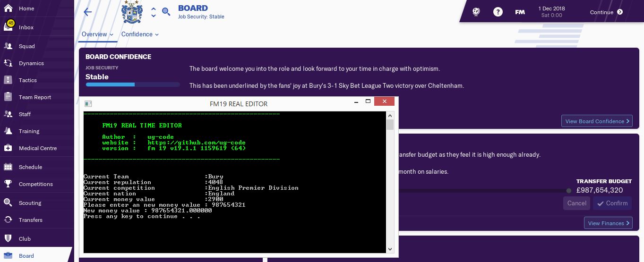Click the FM19 REAL EDITOR title bar

point(239,104)
